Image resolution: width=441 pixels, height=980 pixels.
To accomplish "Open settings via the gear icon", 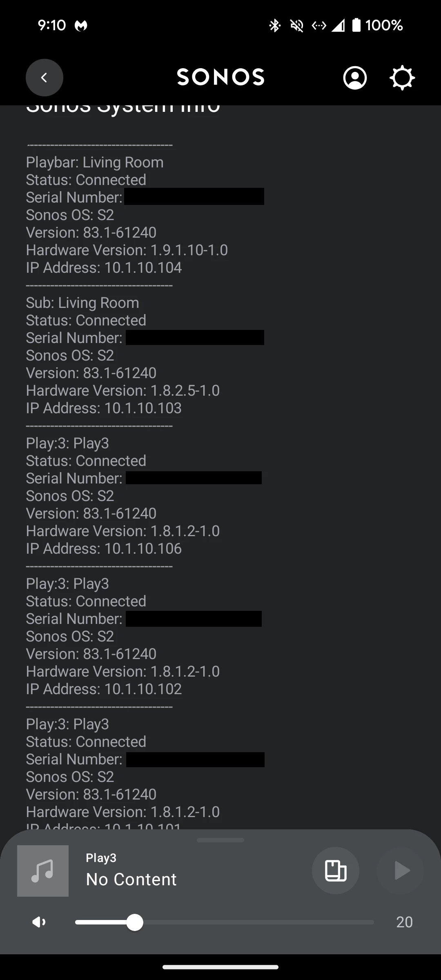I will tap(402, 78).
